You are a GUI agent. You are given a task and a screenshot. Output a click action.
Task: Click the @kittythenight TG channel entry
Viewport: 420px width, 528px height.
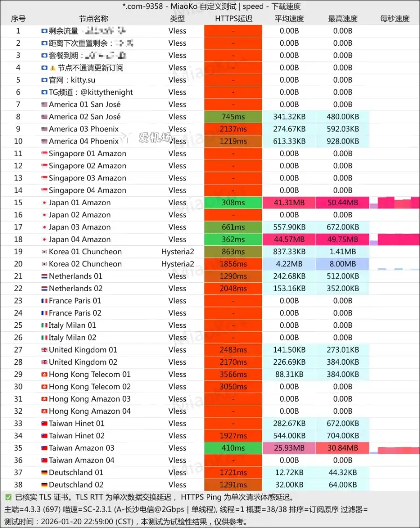tap(91, 92)
